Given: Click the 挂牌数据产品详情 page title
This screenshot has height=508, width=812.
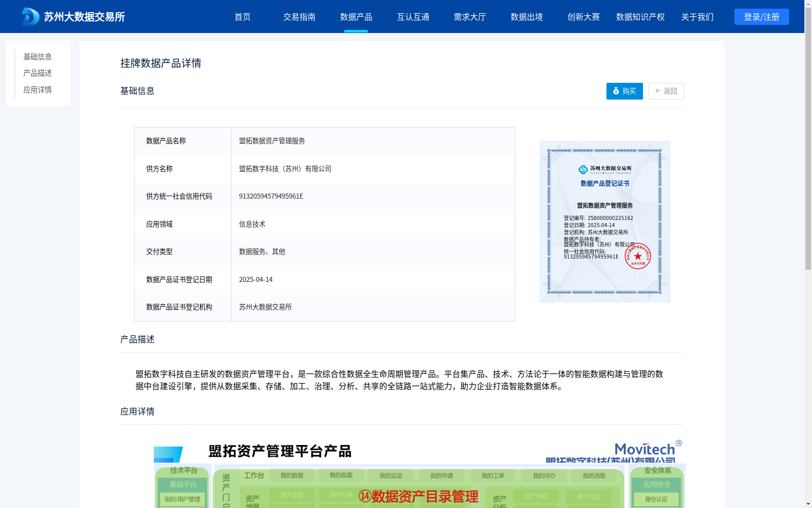Looking at the screenshot, I should (161, 63).
